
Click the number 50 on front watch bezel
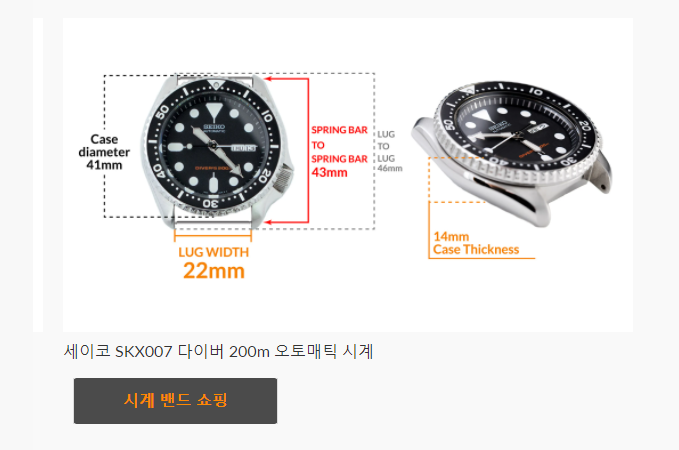pos(162,113)
